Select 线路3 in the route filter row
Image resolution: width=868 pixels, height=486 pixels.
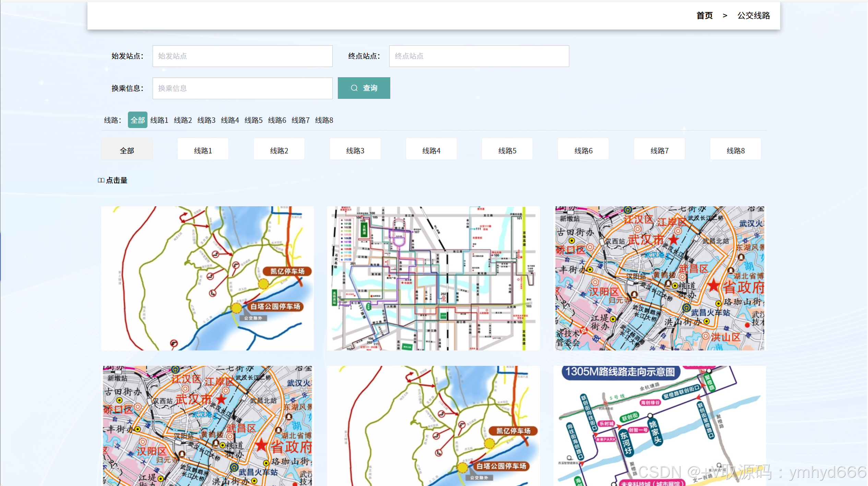[206, 120]
